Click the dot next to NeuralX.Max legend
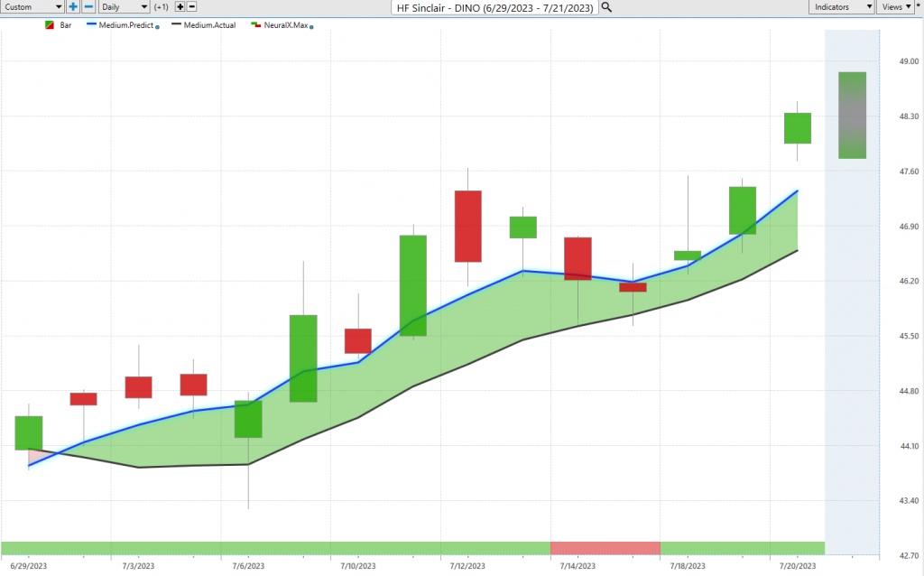 click(311, 27)
